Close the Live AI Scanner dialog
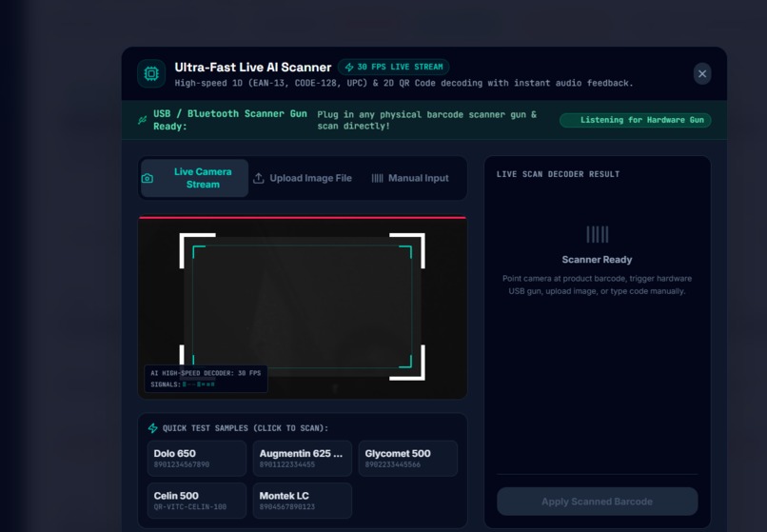Viewport: 767px width, 532px height. pyautogui.click(x=702, y=74)
